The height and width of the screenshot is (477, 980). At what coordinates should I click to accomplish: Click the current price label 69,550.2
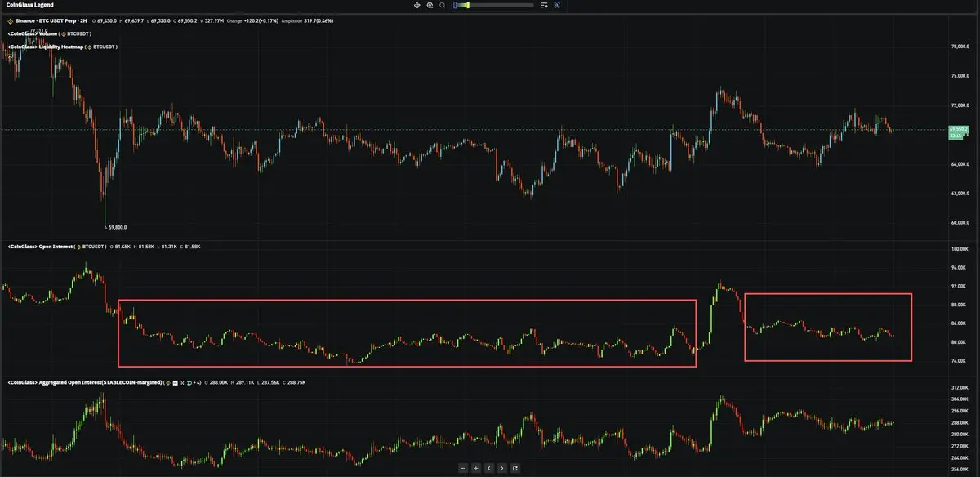(x=959, y=129)
